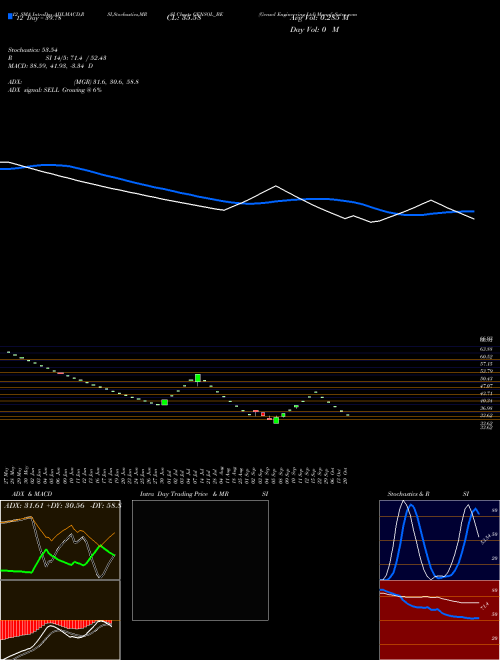
Task: Click the MACD values readout line
Action: pyautogui.click(x=51, y=66)
